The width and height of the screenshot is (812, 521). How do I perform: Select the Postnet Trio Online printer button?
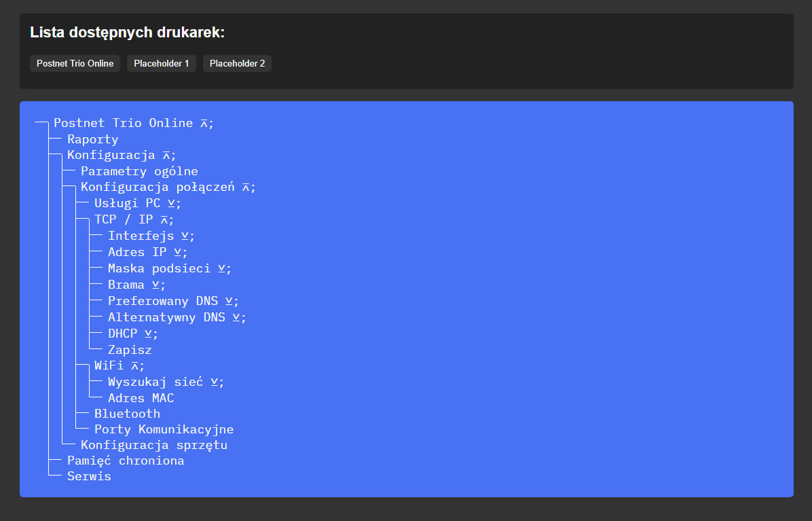(x=75, y=64)
